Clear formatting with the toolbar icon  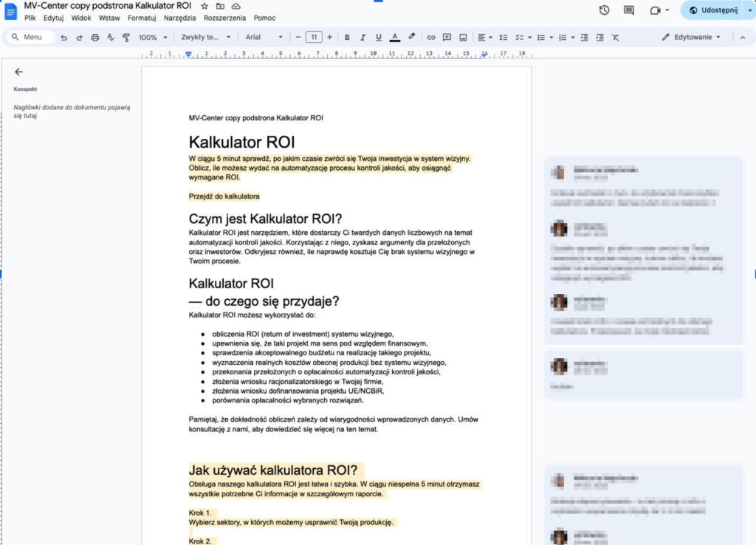click(616, 37)
